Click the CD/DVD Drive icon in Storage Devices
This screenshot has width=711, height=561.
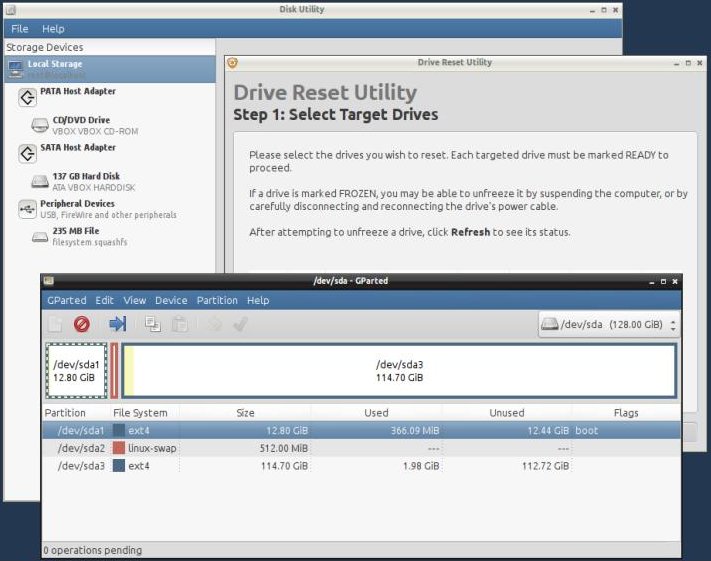tap(40, 125)
